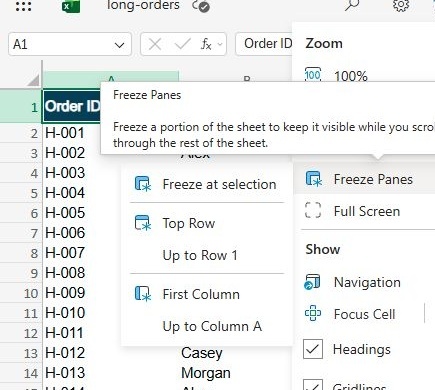Choose Top Row freeze option
Screen dimensions: 435x390
point(207,223)
